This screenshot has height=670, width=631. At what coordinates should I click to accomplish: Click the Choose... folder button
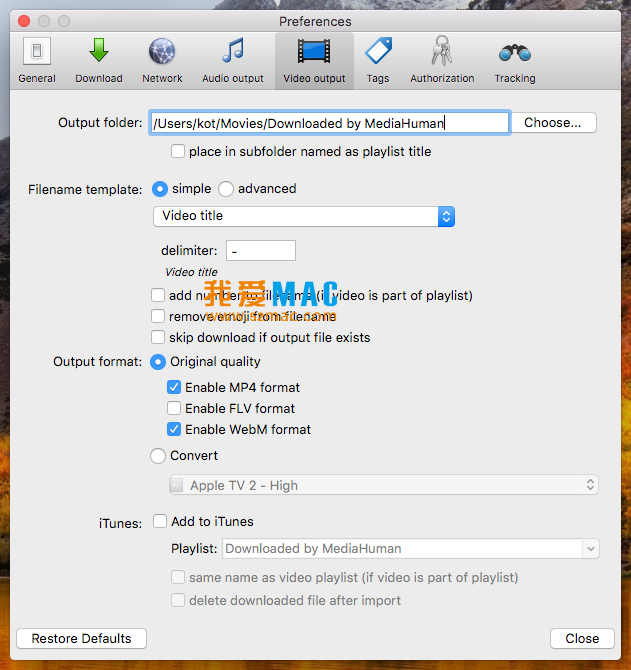pos(553,123)
